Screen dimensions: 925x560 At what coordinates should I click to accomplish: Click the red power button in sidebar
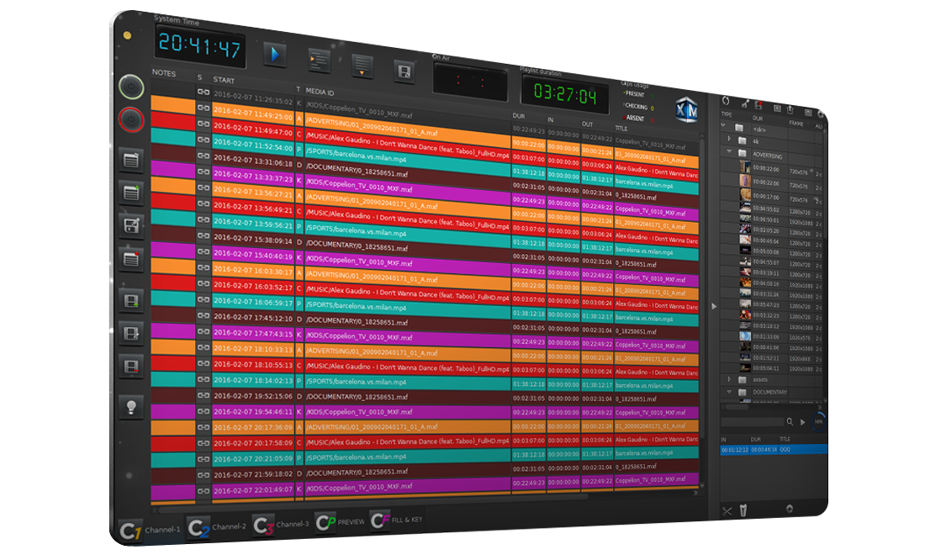click(x=130, y=121)
